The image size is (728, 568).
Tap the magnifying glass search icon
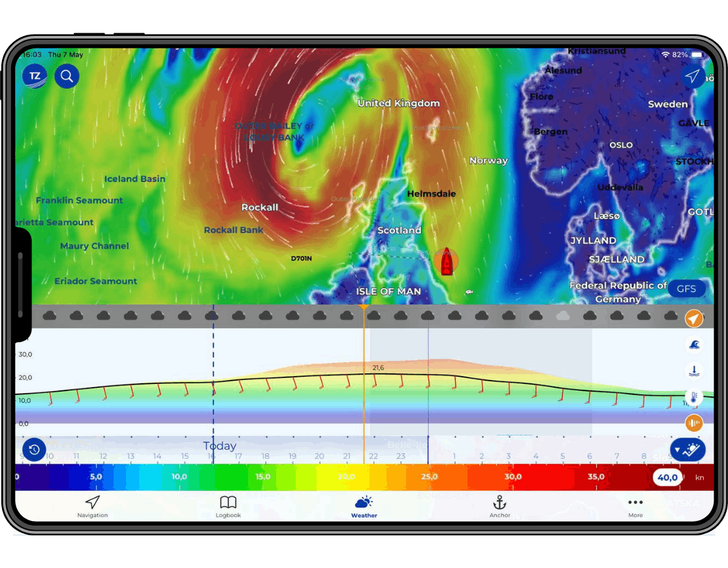pyautogui.click(x=67, y=76)
